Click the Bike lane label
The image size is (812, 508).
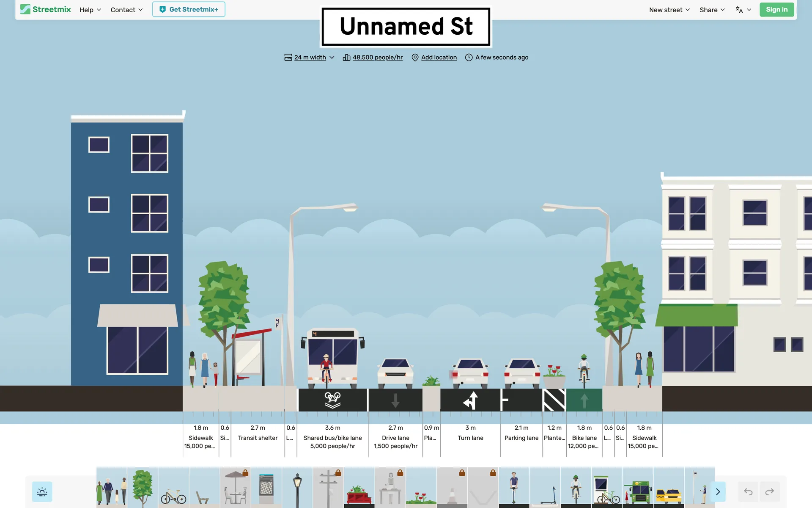584,438
